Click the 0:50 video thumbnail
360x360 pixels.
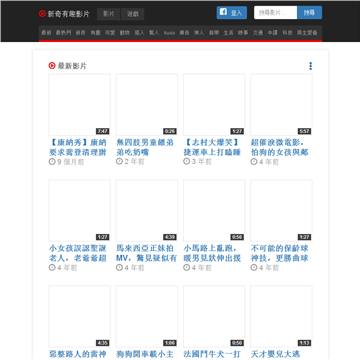click(214, 316)
